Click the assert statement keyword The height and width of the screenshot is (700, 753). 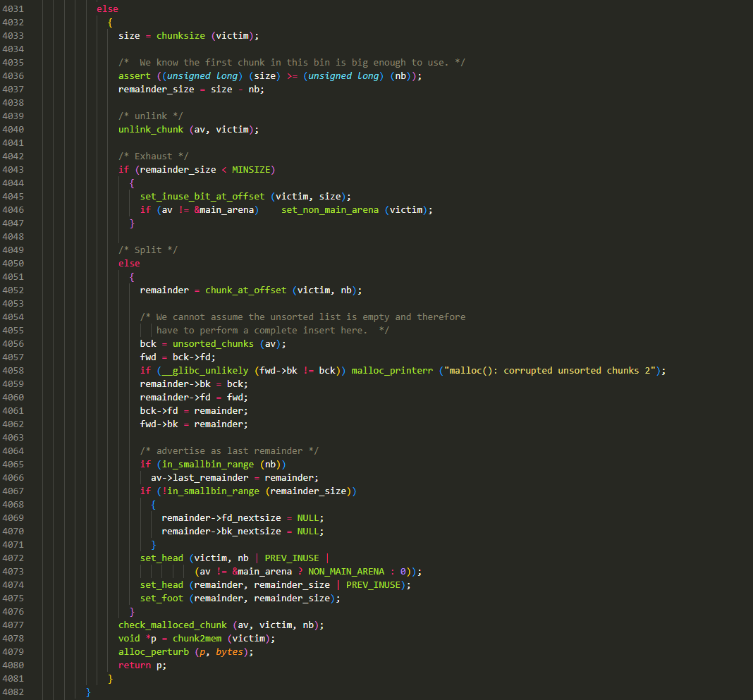click(x=134, y=76)
